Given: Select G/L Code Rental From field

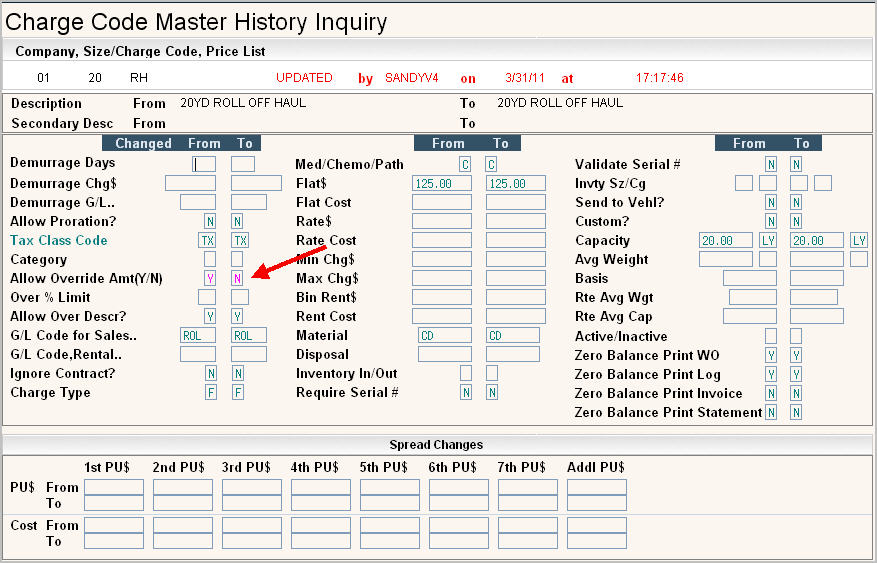Looking at the screenshot, I should (198, 354).
